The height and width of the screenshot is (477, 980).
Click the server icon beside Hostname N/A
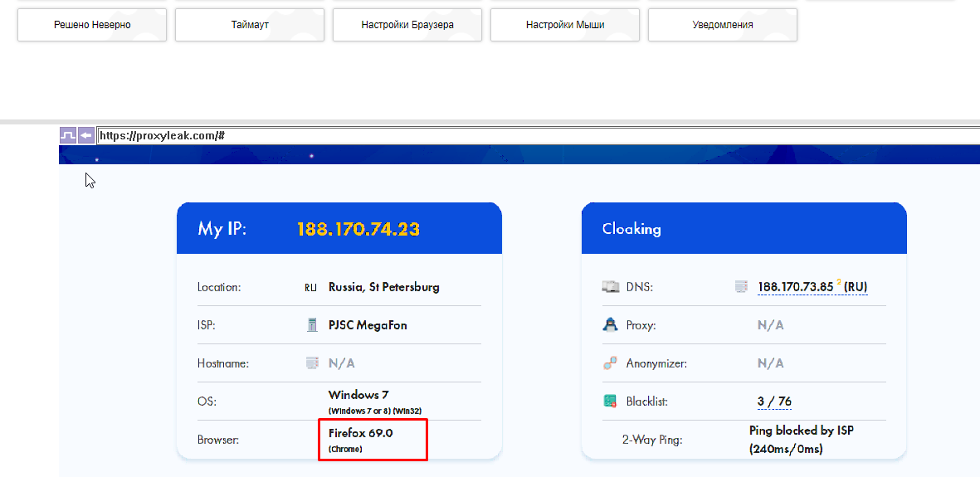tap(312, 363)
